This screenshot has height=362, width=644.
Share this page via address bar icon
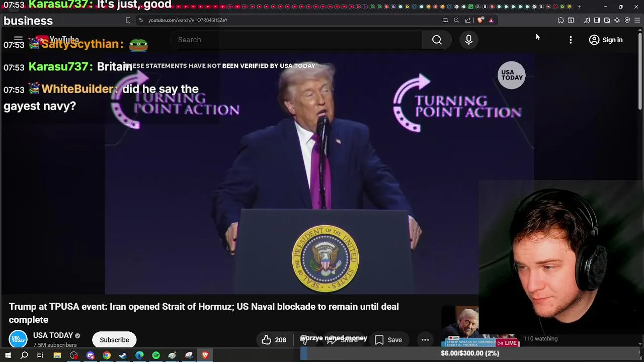coord(468,20)
